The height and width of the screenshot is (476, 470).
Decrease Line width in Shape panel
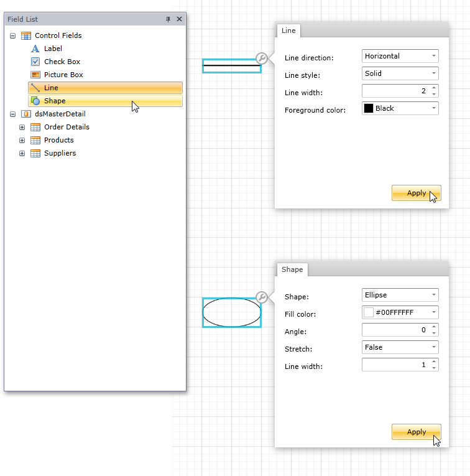pos(434,368)
